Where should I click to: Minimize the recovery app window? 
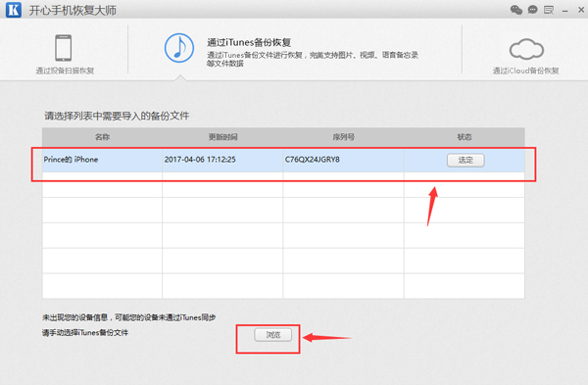click(564, 11)
